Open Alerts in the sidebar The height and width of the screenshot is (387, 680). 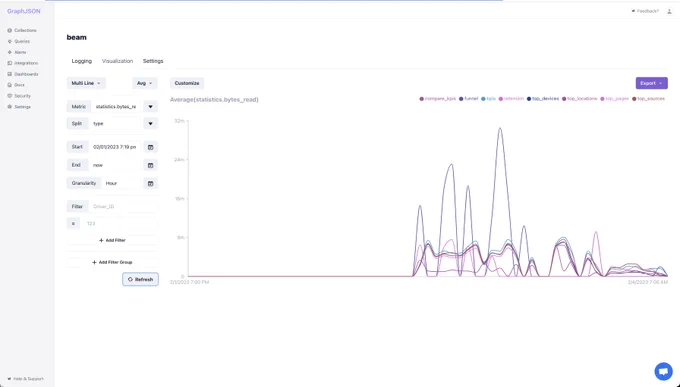point(17,52)
